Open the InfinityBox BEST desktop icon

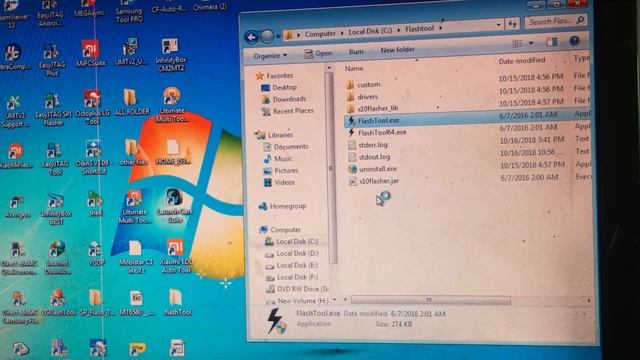pos(56,209)
